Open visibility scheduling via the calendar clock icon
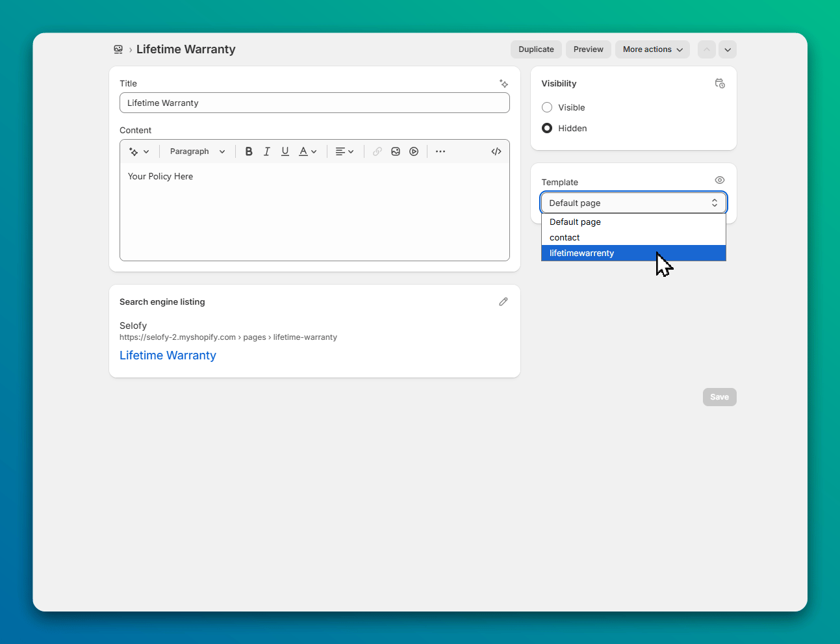Image resolution: width=840 pixels, height=644 pixels. 720,83
